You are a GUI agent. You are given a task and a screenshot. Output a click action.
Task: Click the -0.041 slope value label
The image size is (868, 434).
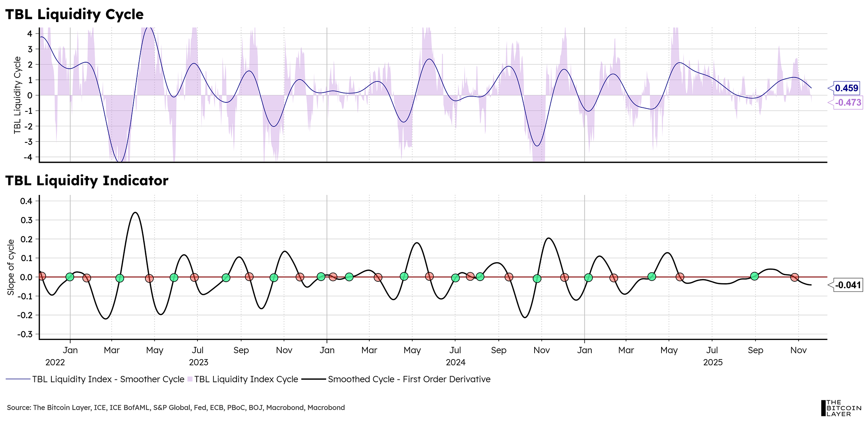848,285
